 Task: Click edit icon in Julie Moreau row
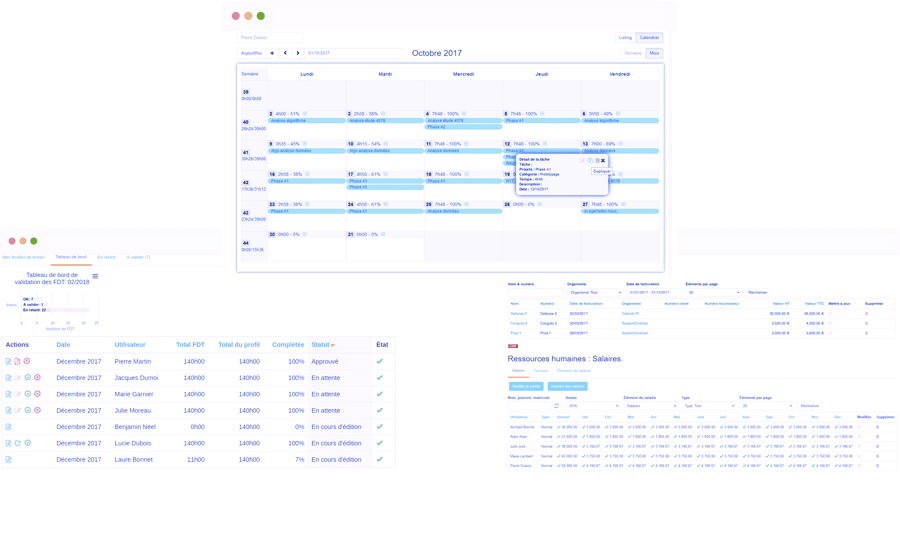tap(18, 410)
